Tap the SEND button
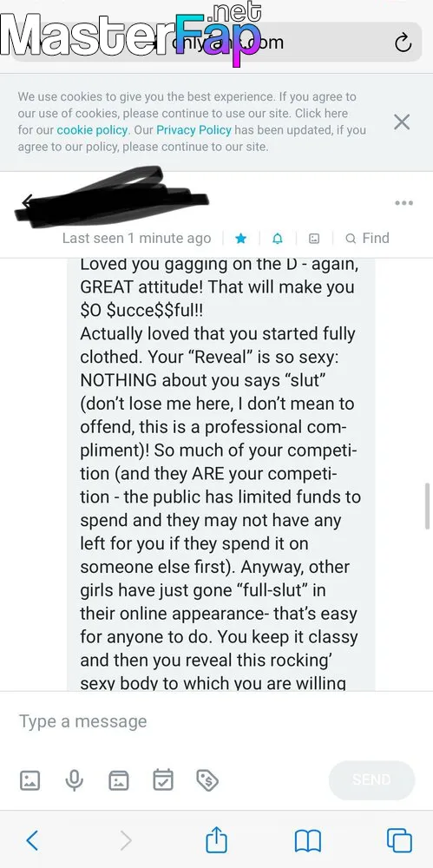Viewport: 433px width, 868px height. pyautogui.click(x=371, y=780)
